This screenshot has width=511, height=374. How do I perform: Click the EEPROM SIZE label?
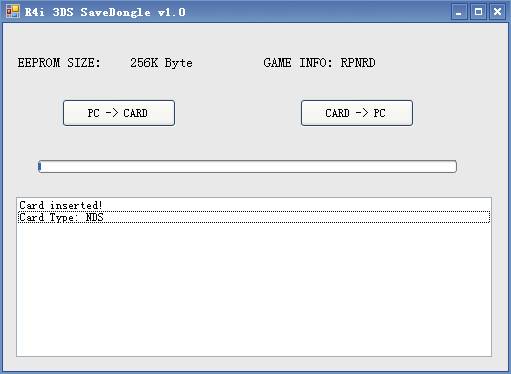point(59,63)
